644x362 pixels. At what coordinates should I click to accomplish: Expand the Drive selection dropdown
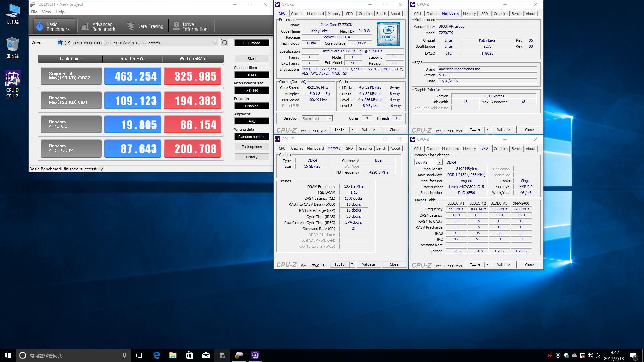[215, 43]
